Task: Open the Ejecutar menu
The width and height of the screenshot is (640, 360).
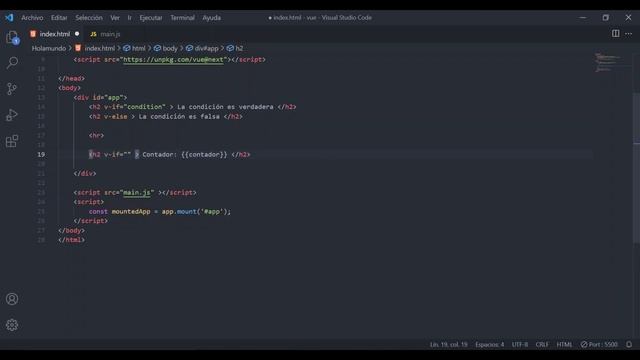Action: [x=151, y=18]
